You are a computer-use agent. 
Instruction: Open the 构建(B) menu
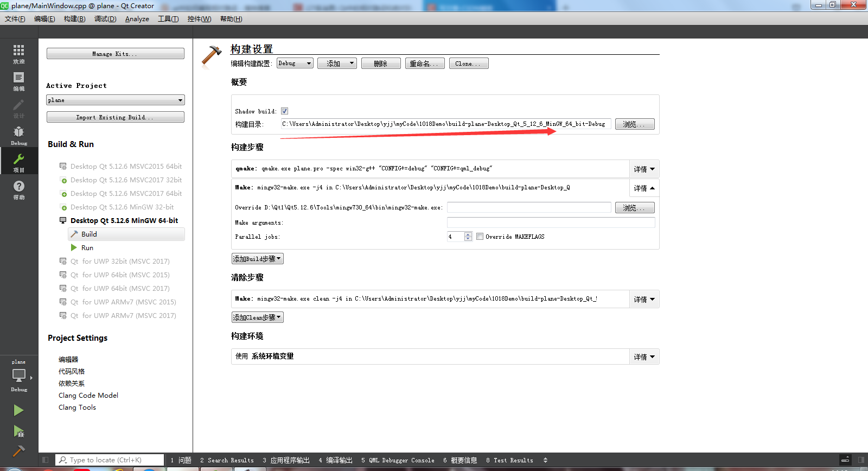click(x=75, y=19)
